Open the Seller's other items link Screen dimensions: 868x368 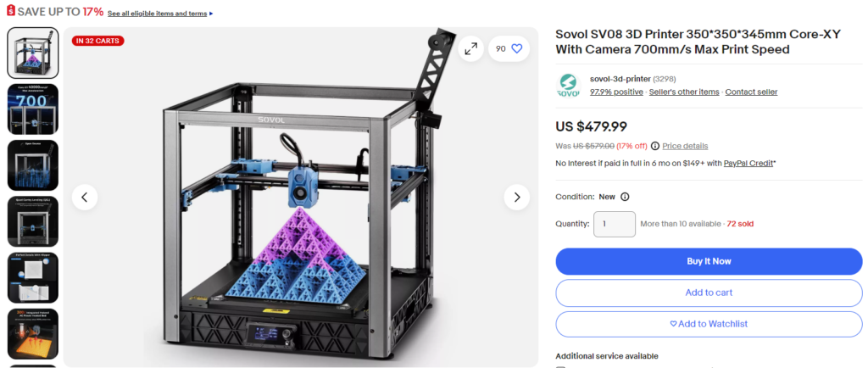click(684, 92)
